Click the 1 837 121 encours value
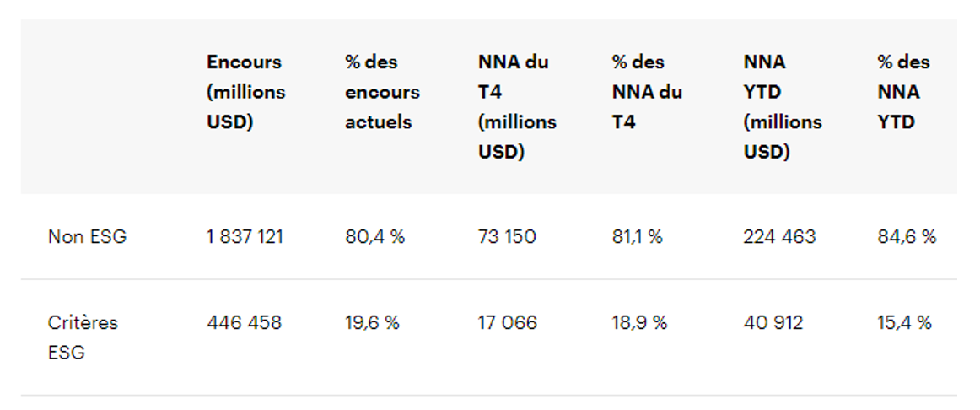Image resolution: width=980 pixels, height=410 pixels. point(245,237)
